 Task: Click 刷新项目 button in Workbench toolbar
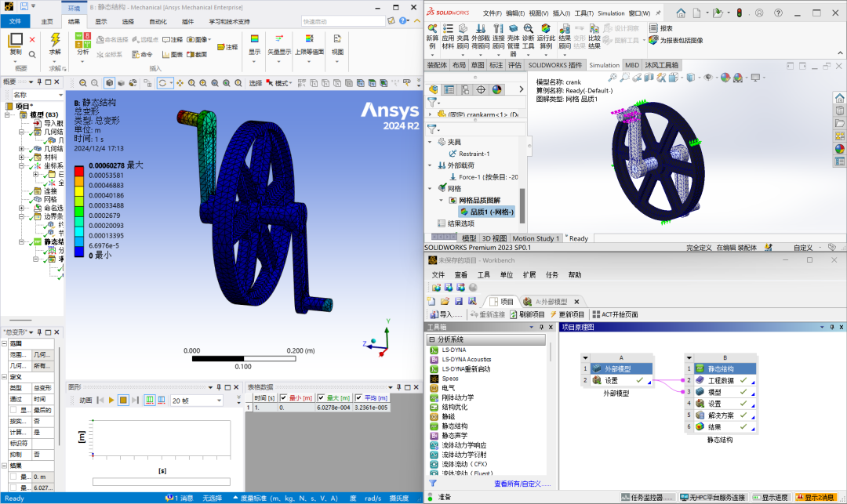coord(528,314)
